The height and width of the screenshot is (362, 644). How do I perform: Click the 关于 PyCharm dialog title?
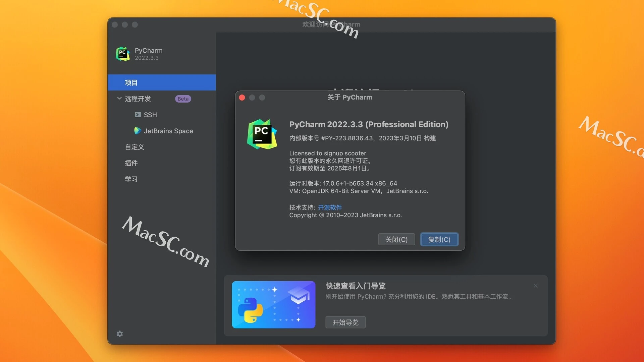pos(350,97)
